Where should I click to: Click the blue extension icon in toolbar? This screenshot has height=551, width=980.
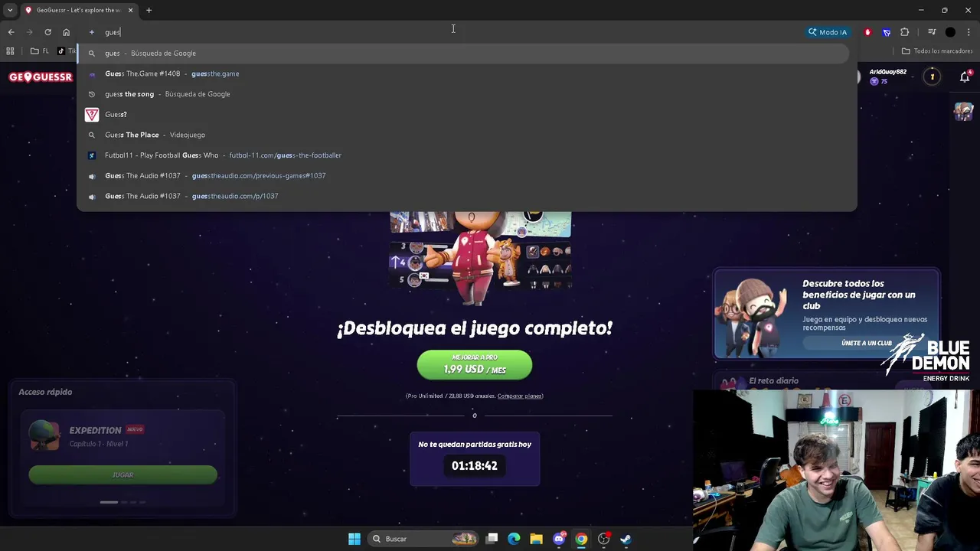(x=887, y=32)
